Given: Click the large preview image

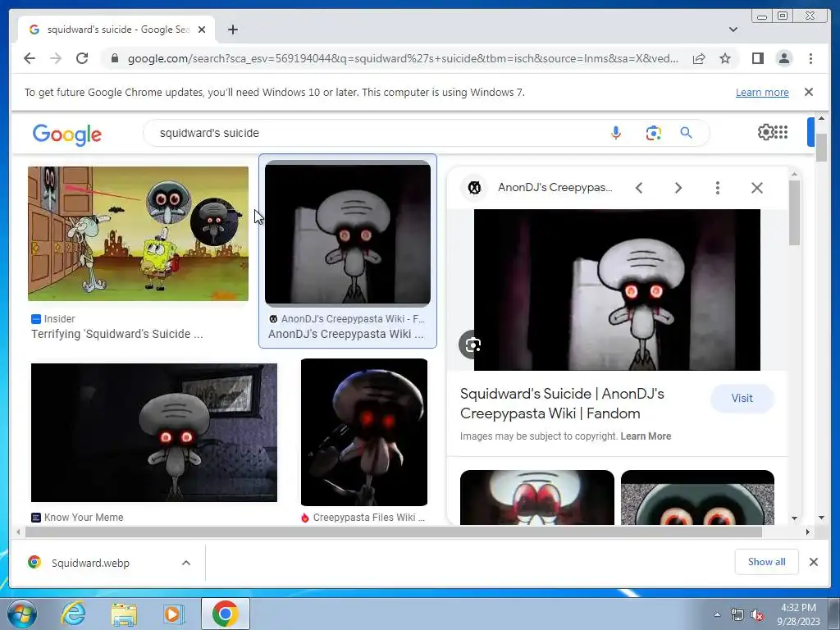Looking at the screenshot, I should tap(617, 290).
